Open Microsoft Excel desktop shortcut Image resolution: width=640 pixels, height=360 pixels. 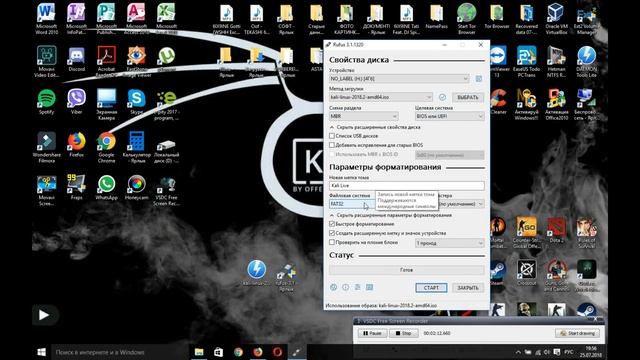tap(167, 19)
